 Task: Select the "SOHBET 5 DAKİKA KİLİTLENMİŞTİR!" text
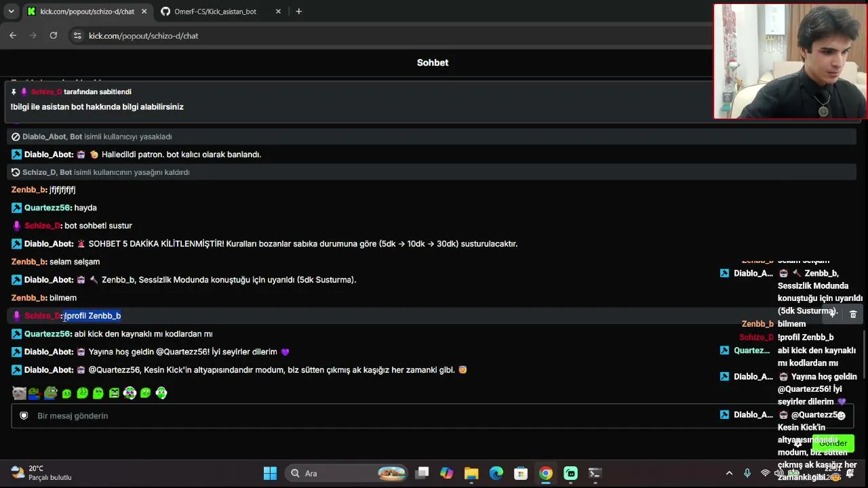coord(156,243)
